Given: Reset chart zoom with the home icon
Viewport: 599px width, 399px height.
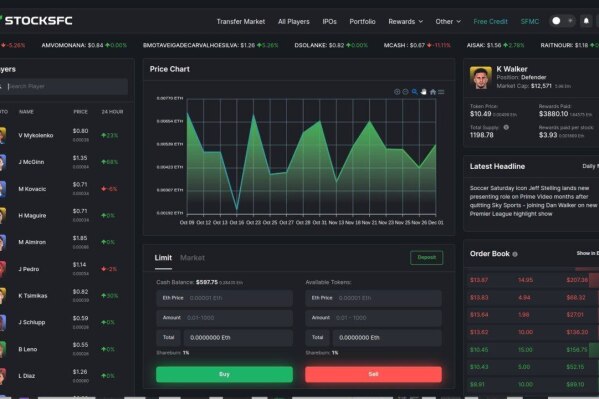Looking at the screenshot, I should point(433,92).
